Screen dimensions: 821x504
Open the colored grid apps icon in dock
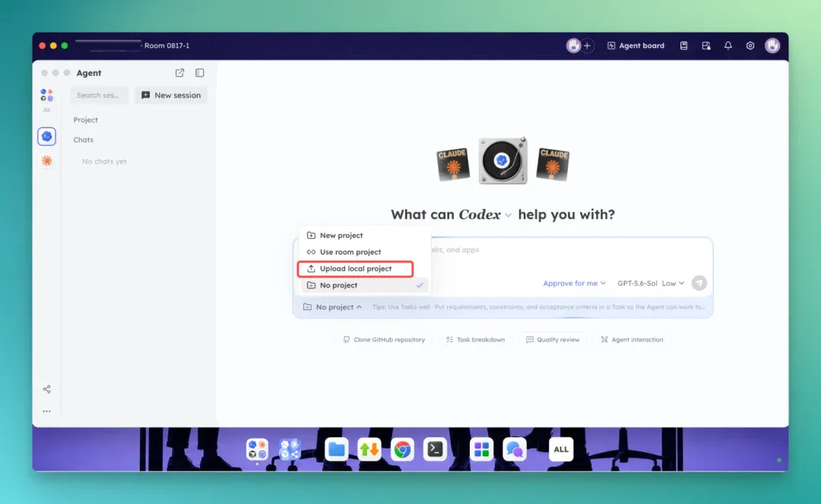click(x=481, y=449)
